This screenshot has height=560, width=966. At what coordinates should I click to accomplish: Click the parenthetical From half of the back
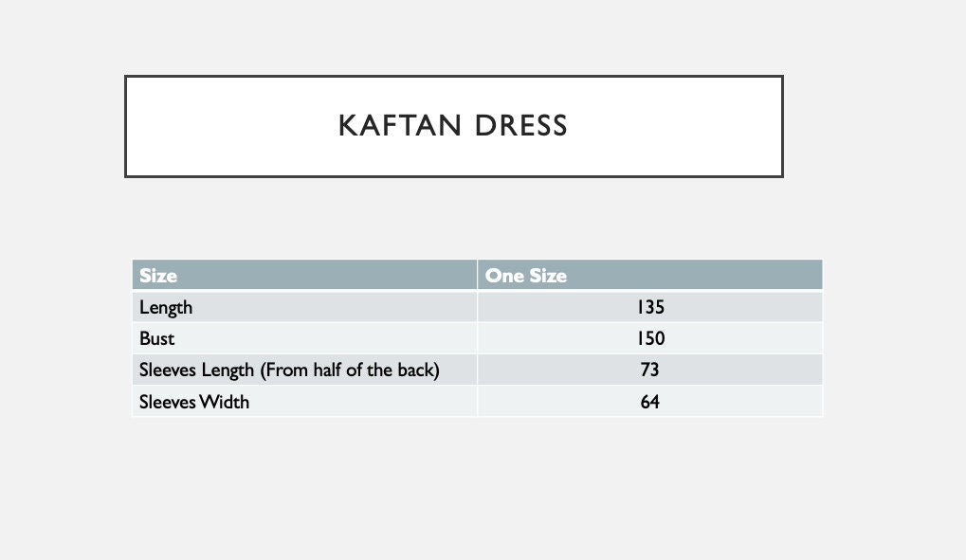348,370
